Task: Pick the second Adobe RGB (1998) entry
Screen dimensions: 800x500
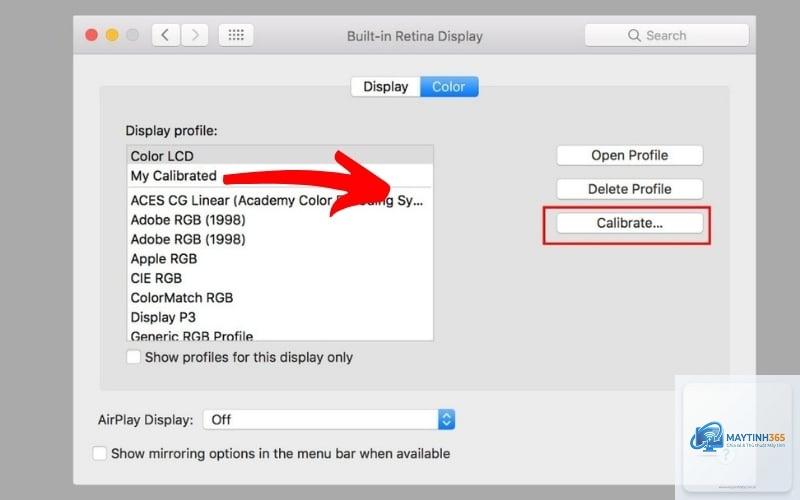Action: [x=280, y=239]
